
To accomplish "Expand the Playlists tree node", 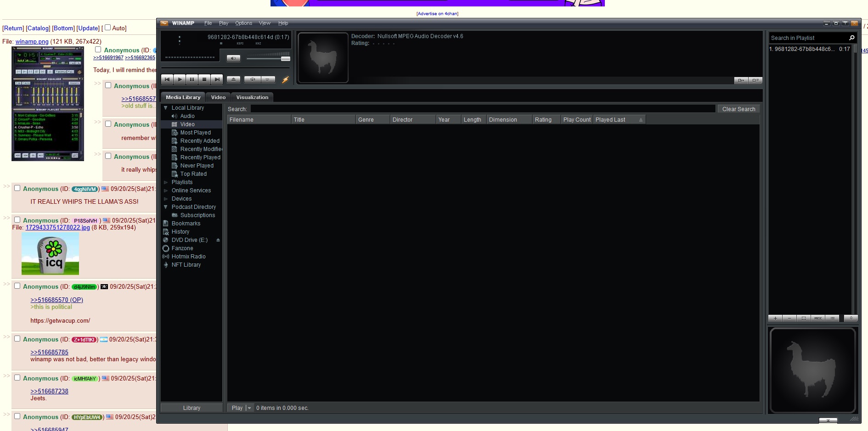I will tap(166, 182).
